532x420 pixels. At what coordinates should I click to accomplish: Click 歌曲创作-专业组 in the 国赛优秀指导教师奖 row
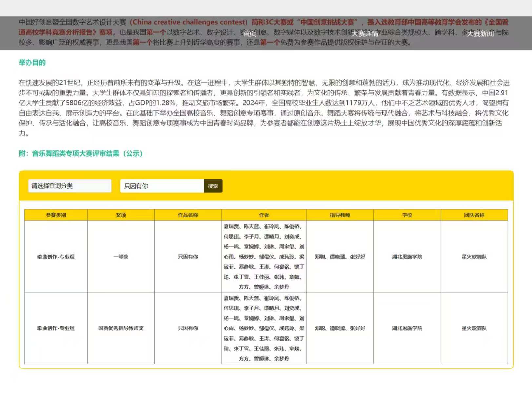(x=56, y=328)
